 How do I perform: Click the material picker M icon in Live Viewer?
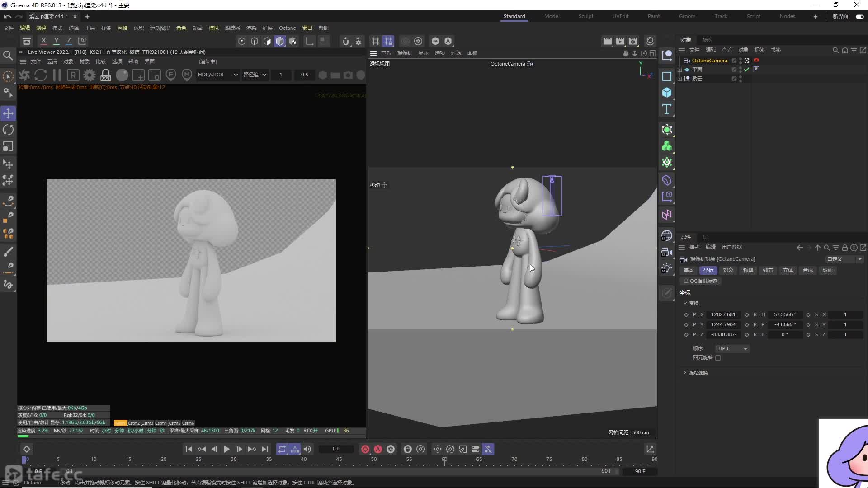click(x=187, y=75)
